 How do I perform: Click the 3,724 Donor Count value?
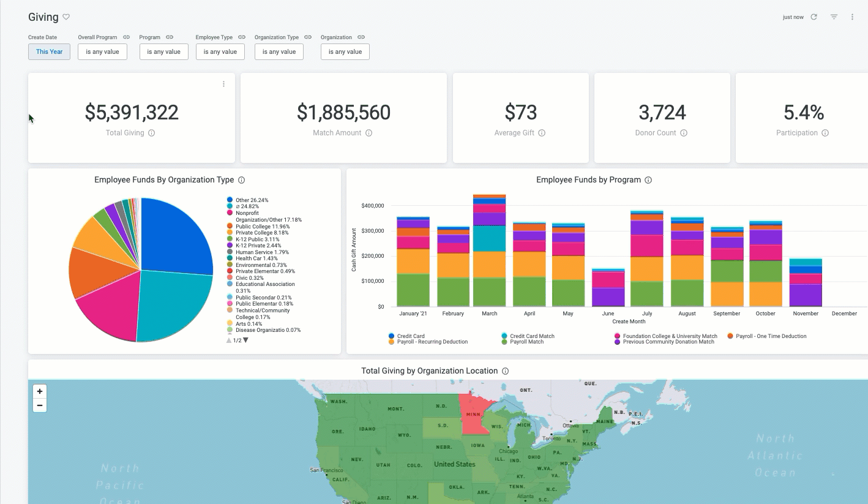click(662, 112)
